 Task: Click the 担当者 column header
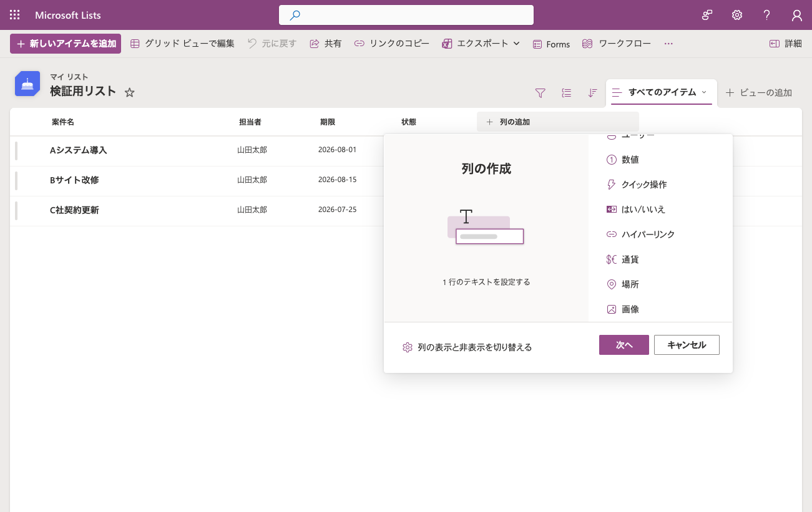[x=250, y=122]
